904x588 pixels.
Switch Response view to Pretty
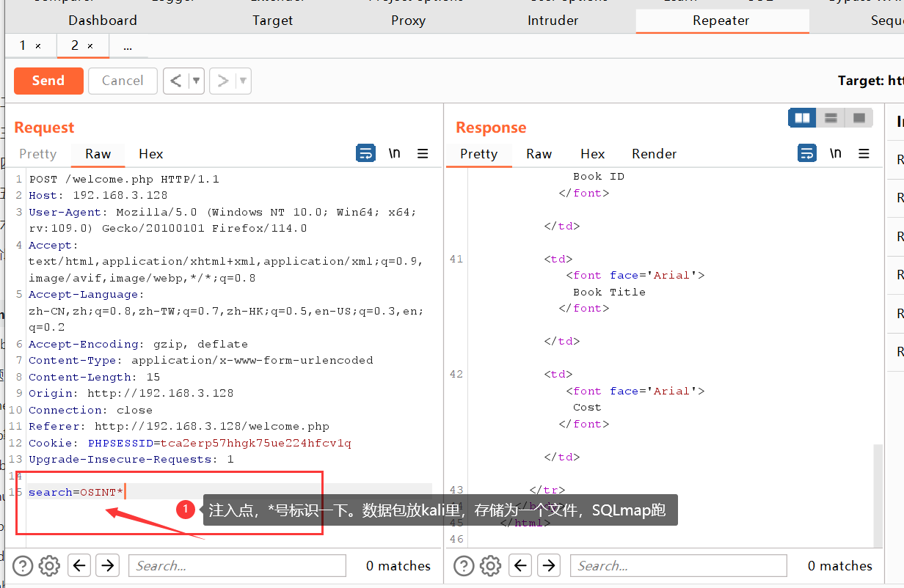point(479,154)
